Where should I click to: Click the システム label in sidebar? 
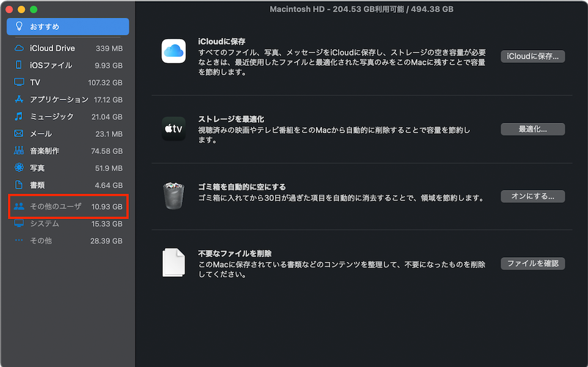(x=45, y=223)
